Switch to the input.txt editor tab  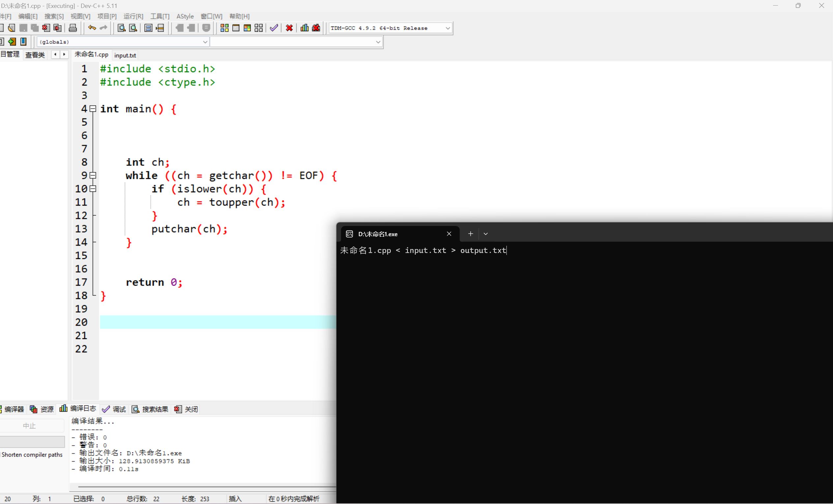coord(125,55)
